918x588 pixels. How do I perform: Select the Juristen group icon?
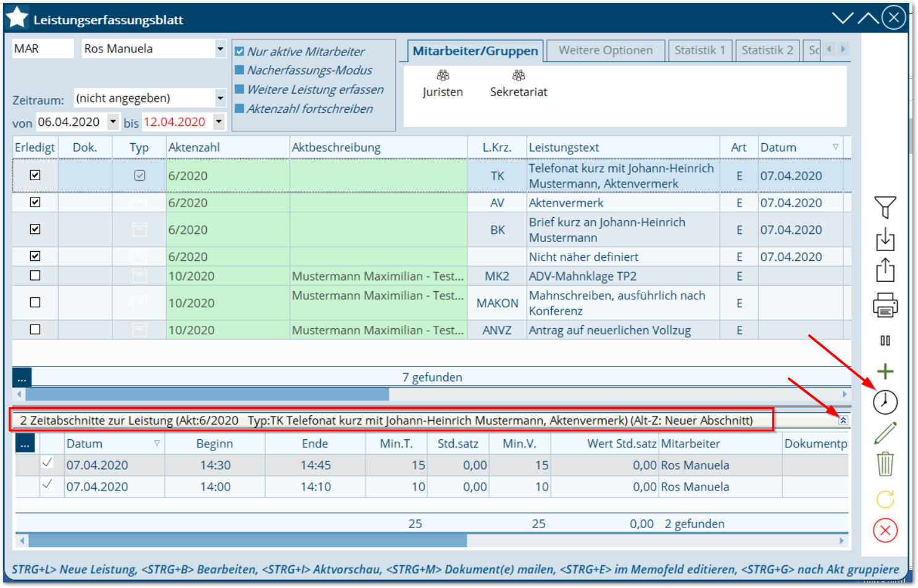pos(443,76)
